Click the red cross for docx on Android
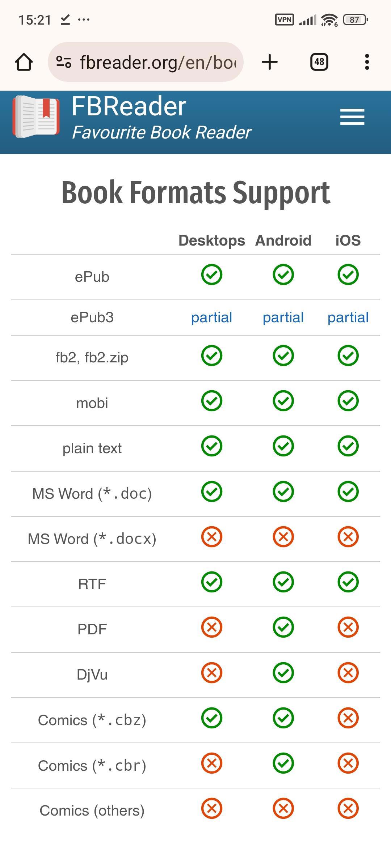 (x=283, y=537)
